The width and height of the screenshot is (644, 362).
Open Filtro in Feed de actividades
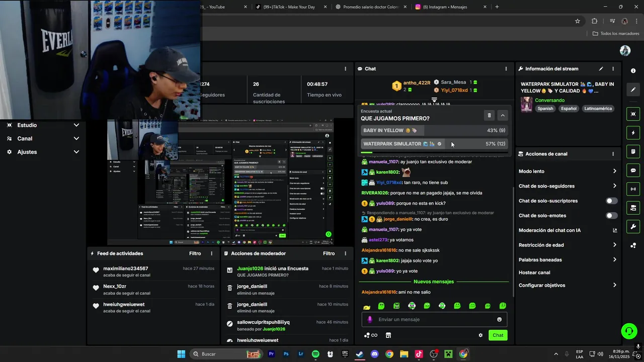pyautogui.click(x=195, y=253)
